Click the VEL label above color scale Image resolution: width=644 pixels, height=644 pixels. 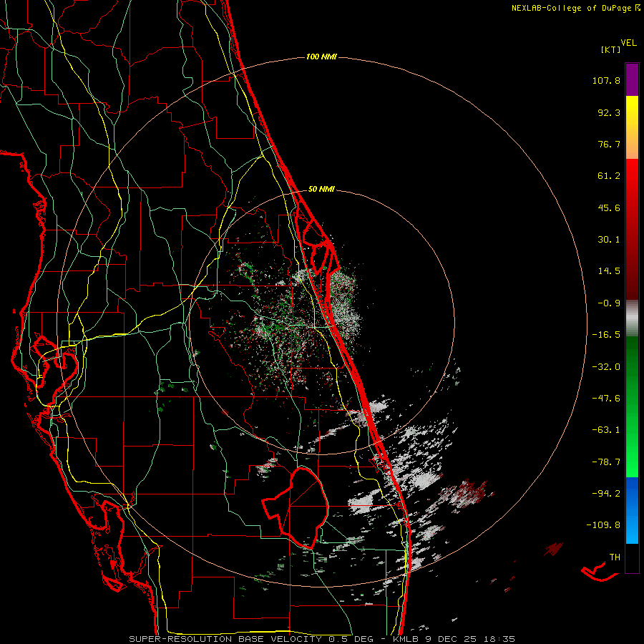[x=628, y=43]
